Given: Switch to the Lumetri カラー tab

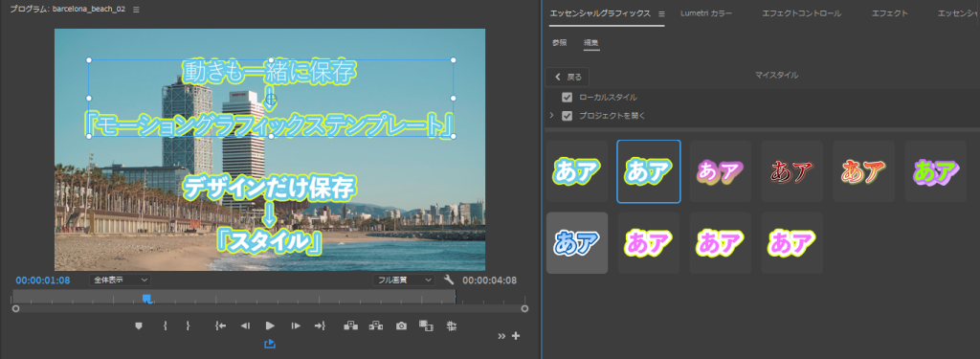Looking at the screenshot, I should [x=706, y=13].
